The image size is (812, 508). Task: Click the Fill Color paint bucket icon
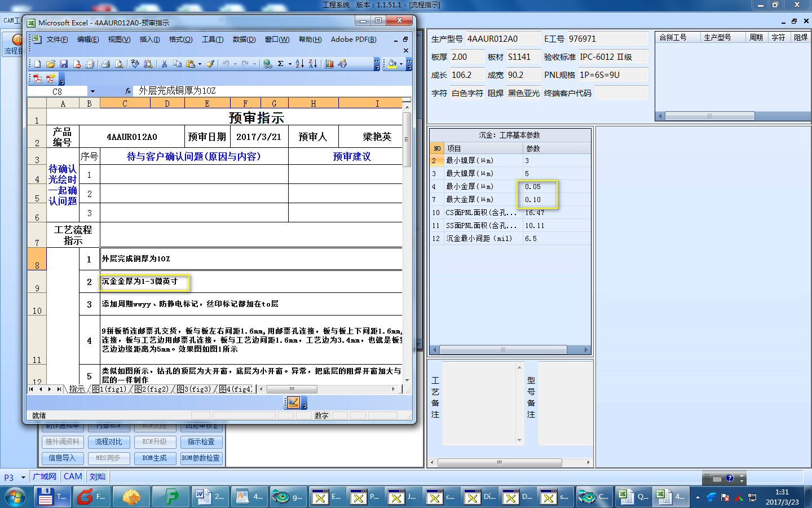click(392, 64)
